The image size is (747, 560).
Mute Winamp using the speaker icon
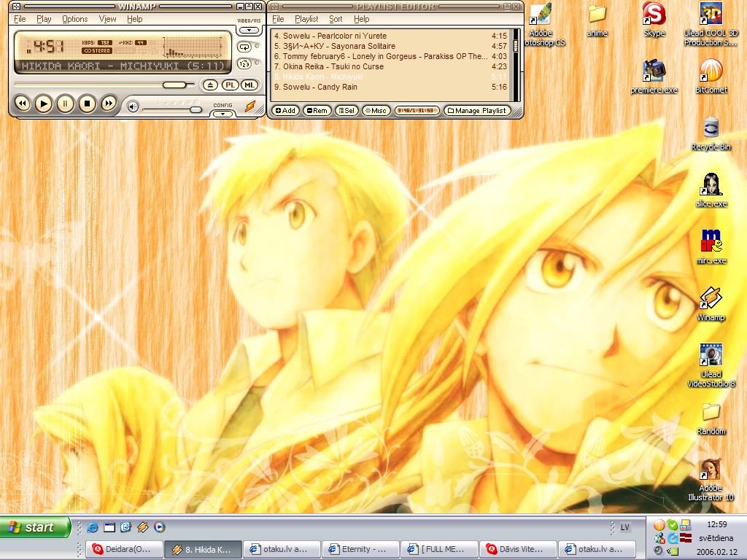[x=133, y=107]
